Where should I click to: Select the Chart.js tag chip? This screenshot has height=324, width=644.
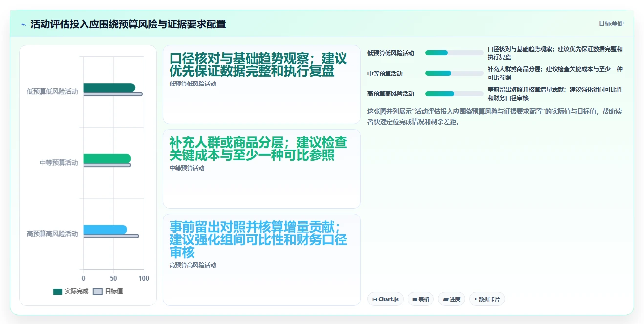pyautogui.click(x=385, y=299)
